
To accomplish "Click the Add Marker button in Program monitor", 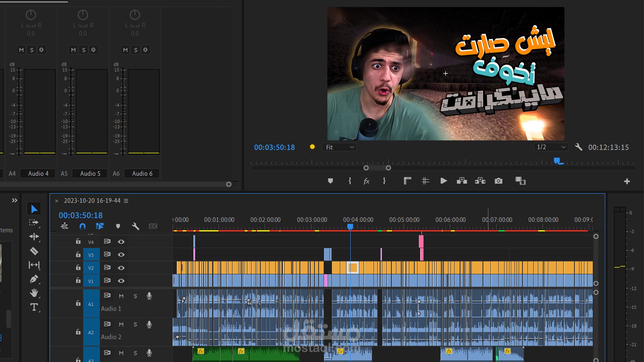I will (x=330, y=181).
